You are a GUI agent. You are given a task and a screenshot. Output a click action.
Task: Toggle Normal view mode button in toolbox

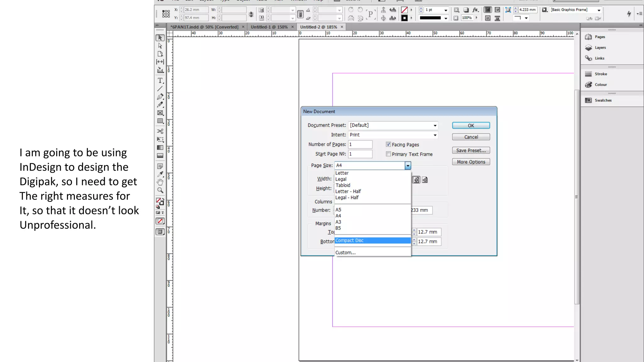[160, 232]
